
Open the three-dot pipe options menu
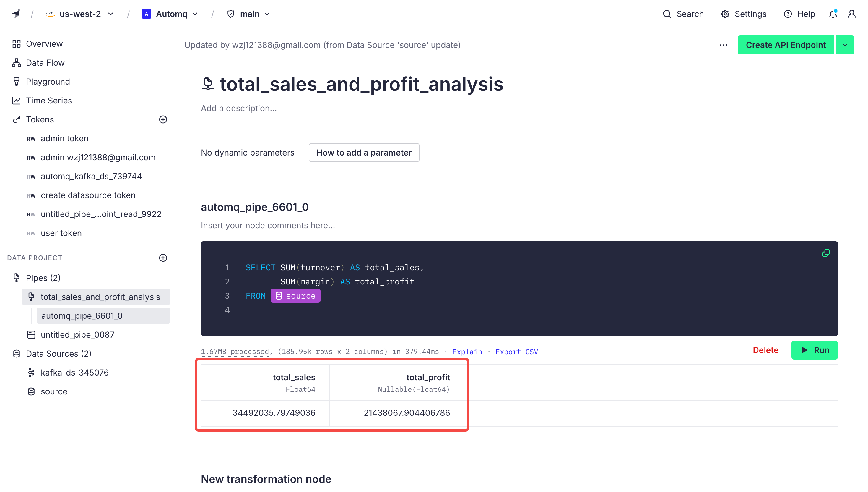[723, 45]
